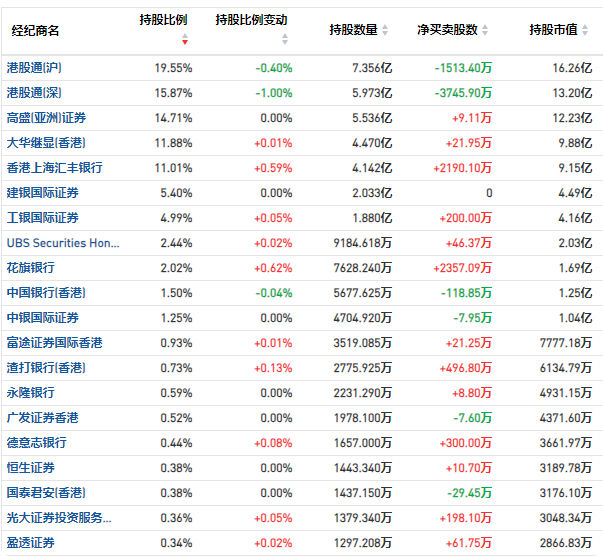
Task: Click the 净买卖股数 column header text
Action: pyautogui.click(x=448, y=30)
